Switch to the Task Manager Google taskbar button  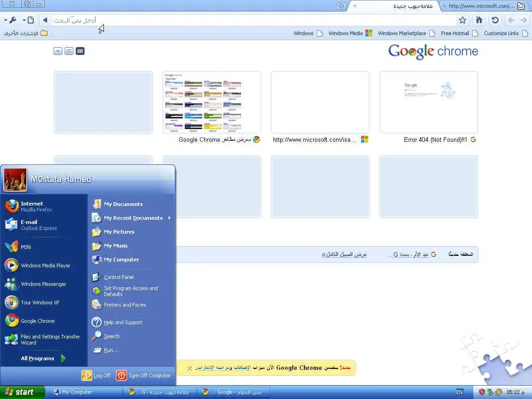click(233, 392)
